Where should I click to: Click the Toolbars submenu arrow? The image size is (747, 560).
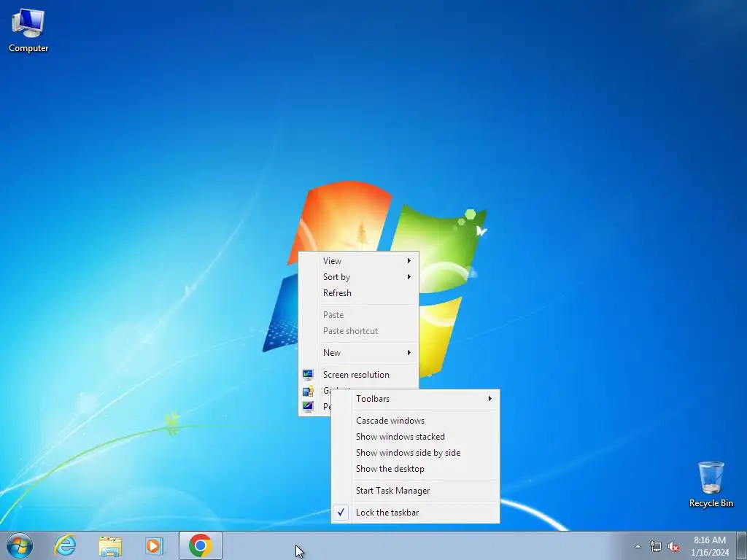489,399
